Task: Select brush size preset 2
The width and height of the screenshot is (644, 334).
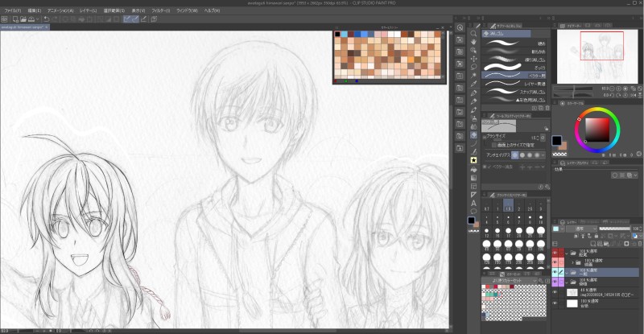Action: coord(519,206)
